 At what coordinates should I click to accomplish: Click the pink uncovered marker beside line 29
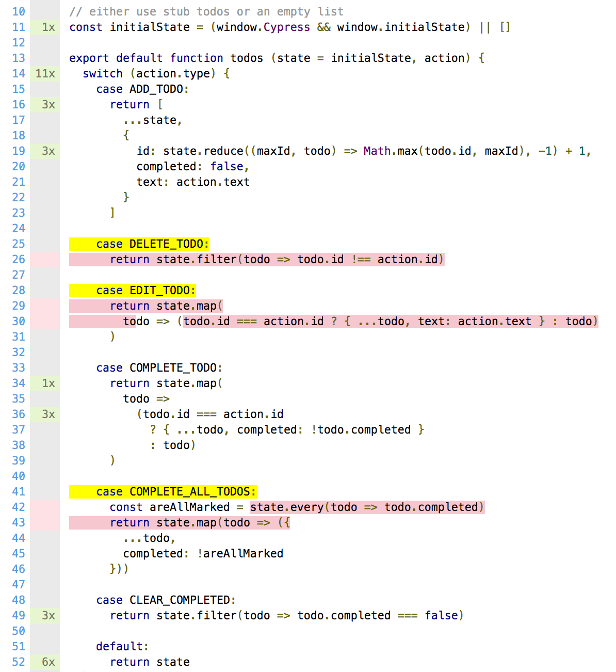click(x=45, y=306)
